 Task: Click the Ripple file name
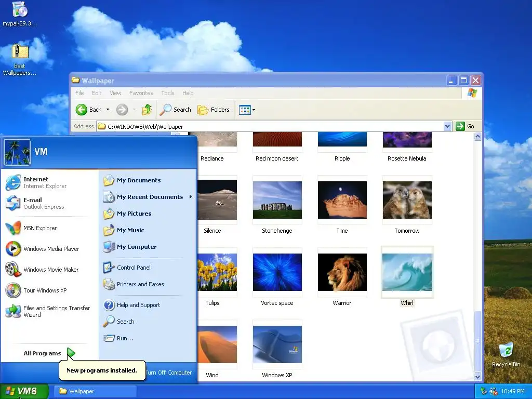pyautogui.click(x=342, y=158)
